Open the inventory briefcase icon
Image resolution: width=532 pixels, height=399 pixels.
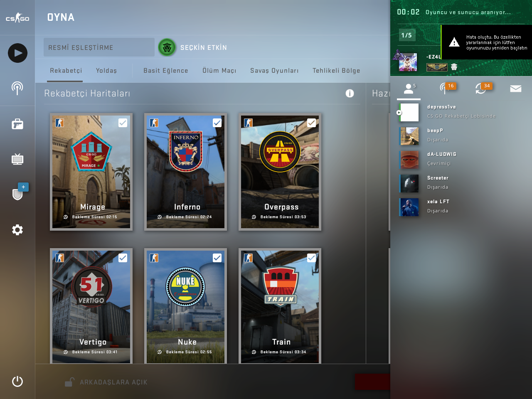[17, 124]
